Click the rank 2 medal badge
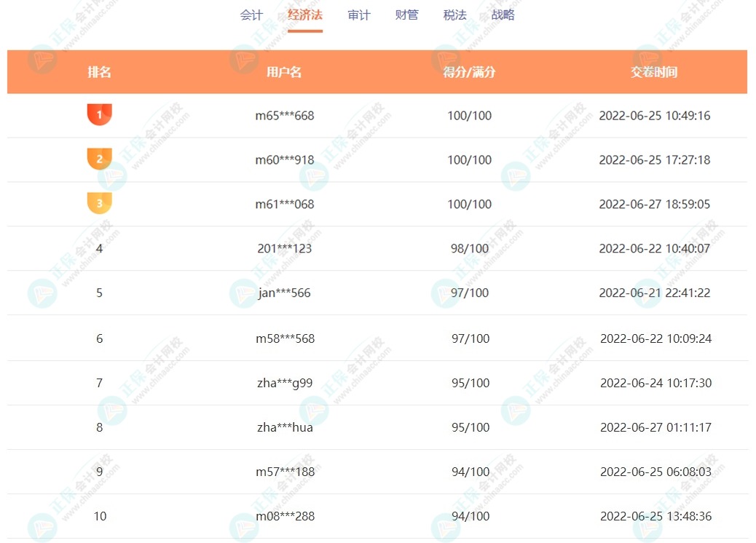The image size is (756, 543). pos(99,159)
